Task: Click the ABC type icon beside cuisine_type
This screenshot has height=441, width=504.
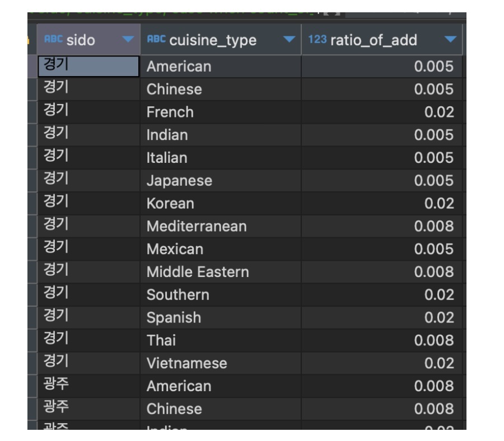Action: [x=156, y=39]
